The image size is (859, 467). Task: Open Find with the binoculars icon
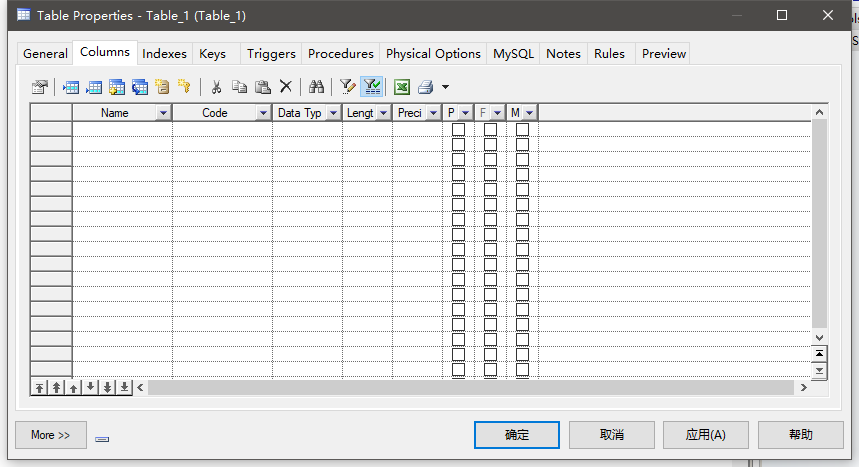(x=317, y=87)
